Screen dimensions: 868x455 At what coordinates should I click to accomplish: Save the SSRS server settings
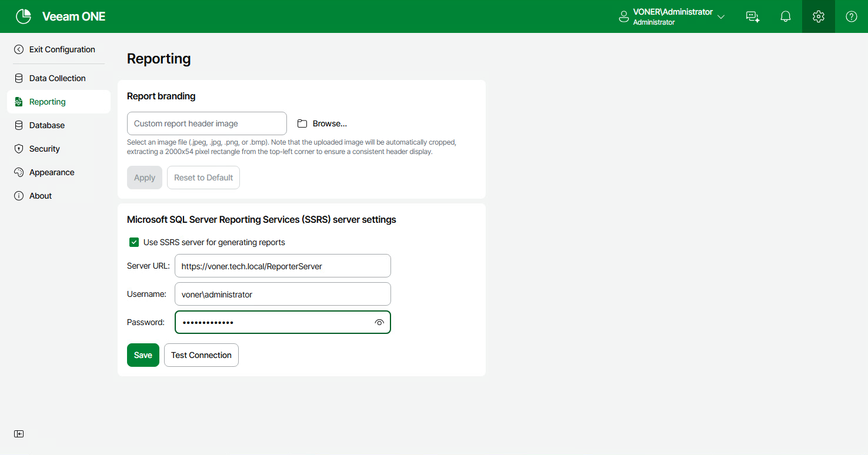tap(143, 355)
